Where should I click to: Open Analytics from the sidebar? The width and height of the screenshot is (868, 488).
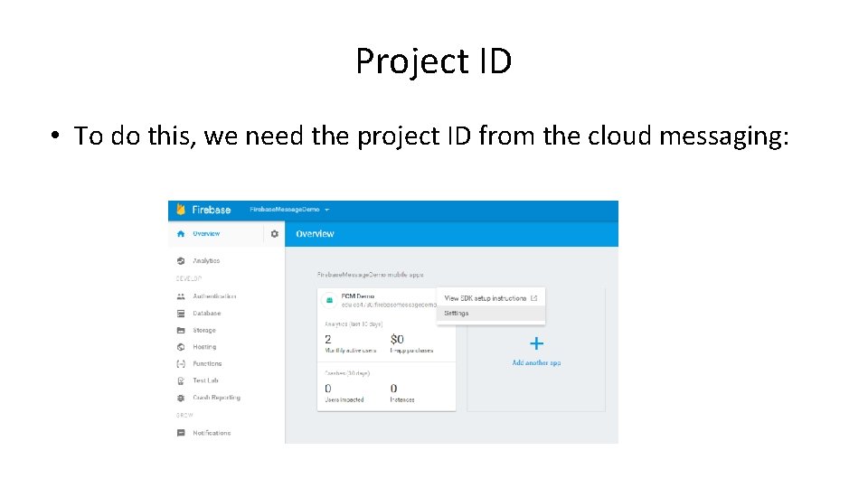click(x=206, y=260)
